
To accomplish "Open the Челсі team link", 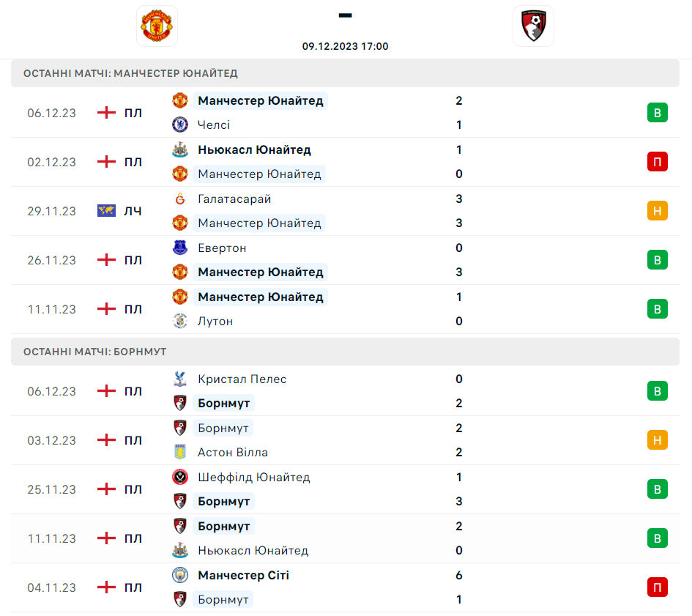I will click(214, 125).
